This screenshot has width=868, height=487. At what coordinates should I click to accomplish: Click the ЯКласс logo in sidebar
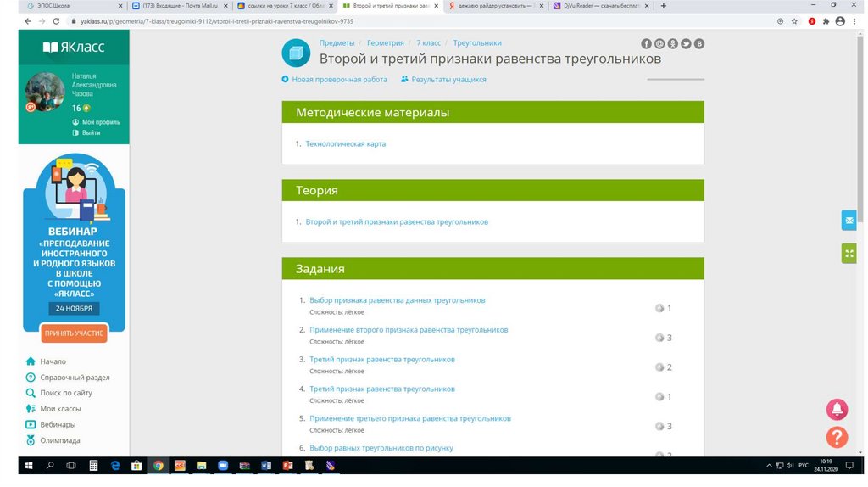click(74, 48)
